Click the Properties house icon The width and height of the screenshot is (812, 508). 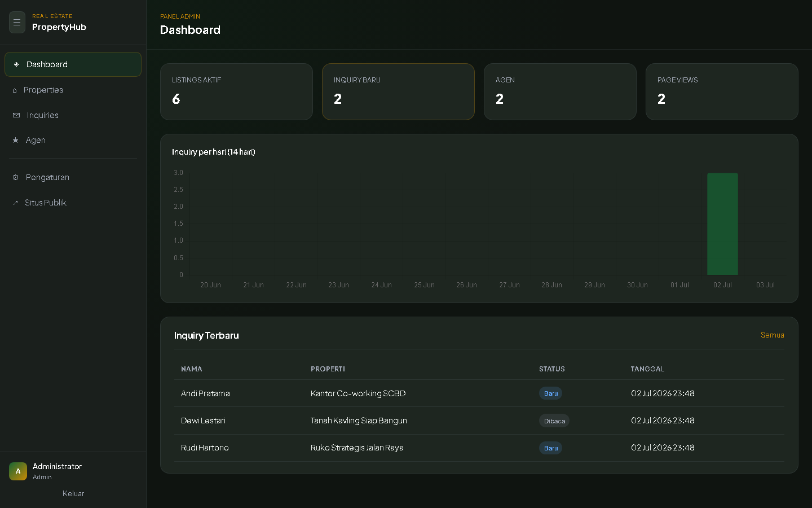15,90
